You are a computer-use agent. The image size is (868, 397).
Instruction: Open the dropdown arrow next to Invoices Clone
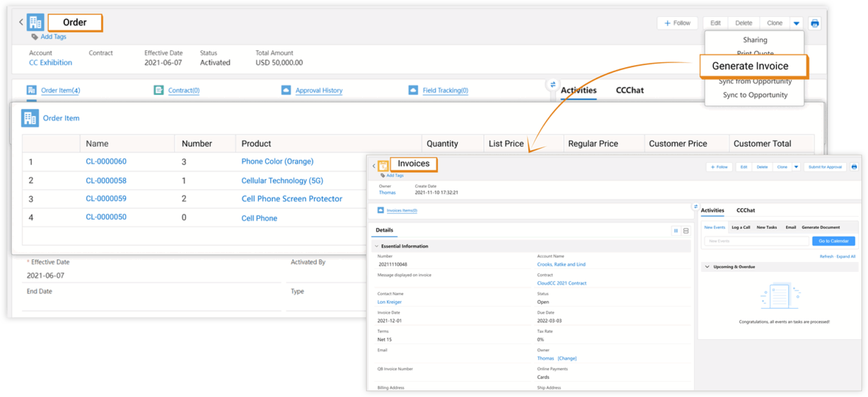point(796,167)
